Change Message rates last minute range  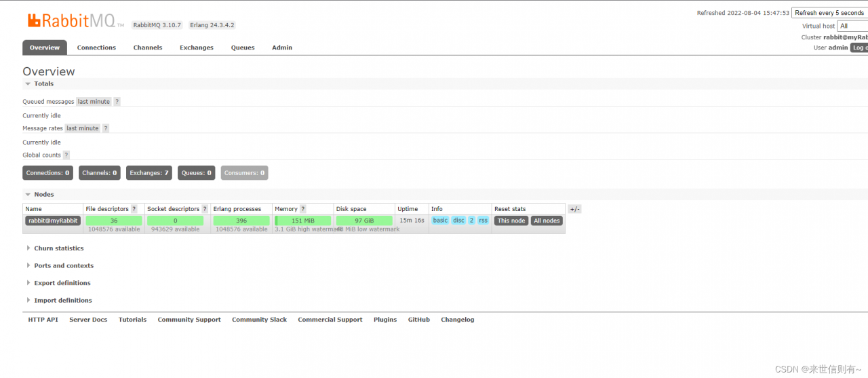pos(83,128)
